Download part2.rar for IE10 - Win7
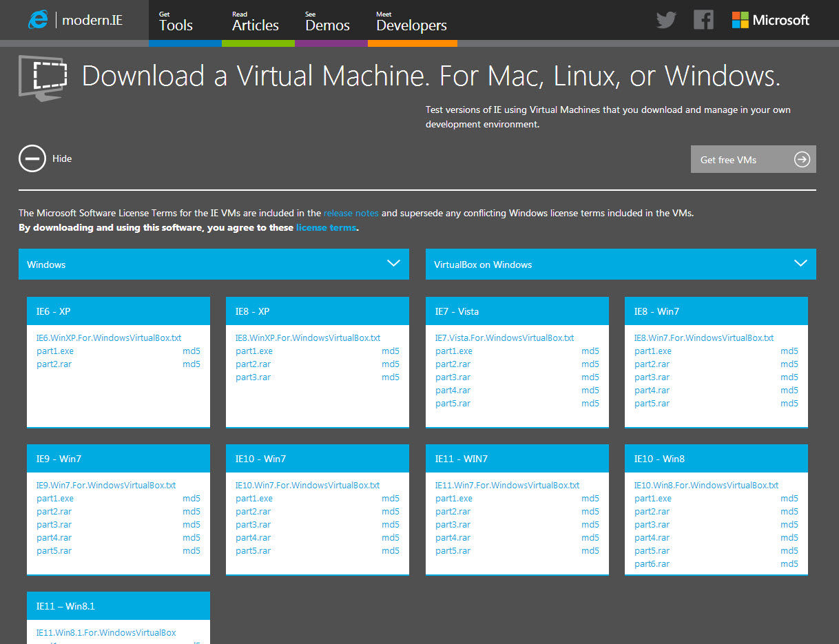The width and height of the screenshot is (839, 644). coord(253,511)
